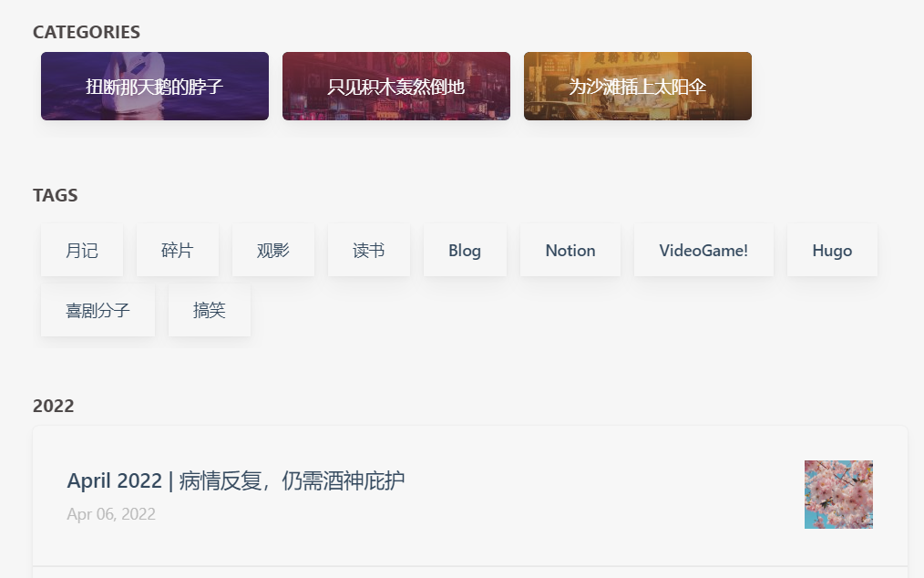
Task: Click the CATEGORIES heading
Action: 87,32
